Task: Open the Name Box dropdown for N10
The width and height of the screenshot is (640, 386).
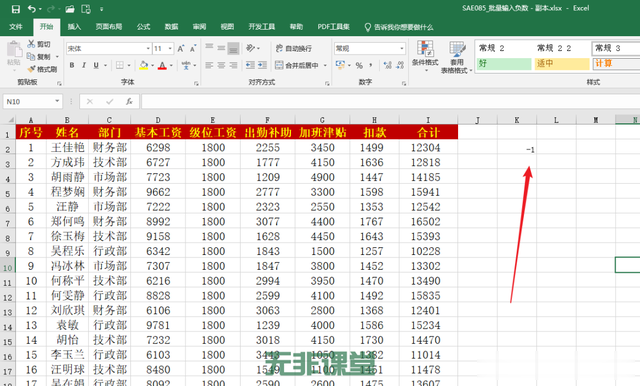Action: pos(57,101)
